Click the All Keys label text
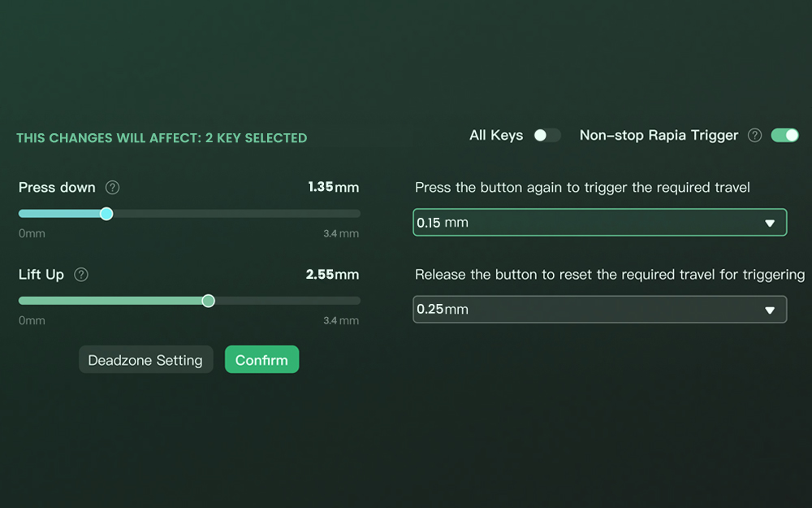812x508 pixels. tap(496, 136)
